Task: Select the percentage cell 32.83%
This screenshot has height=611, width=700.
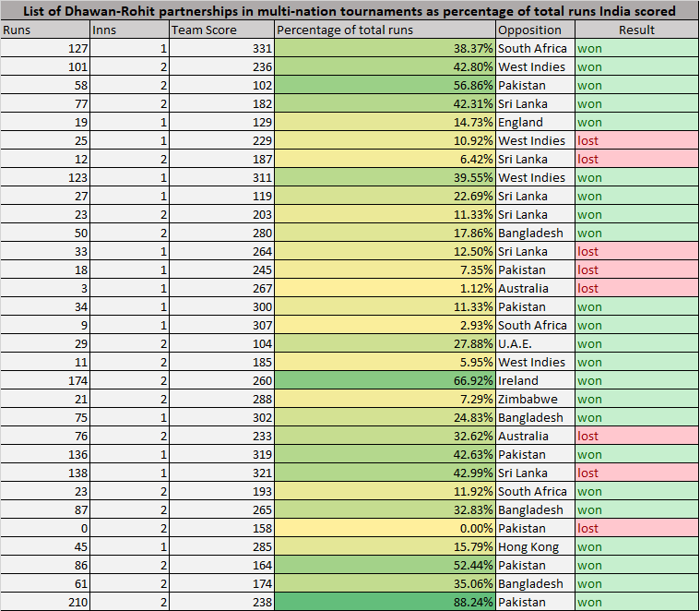Action: click(385, 509)
